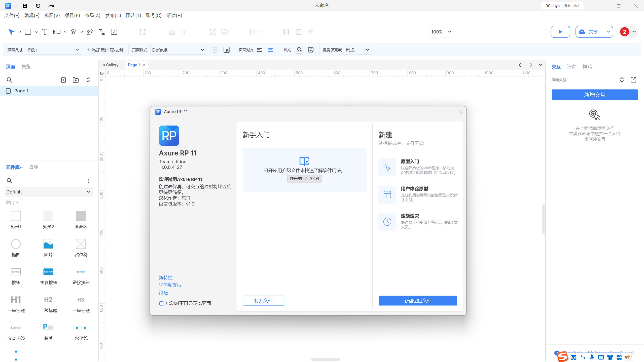This screenshot has width=644, height=362.
Task: Click the Add Folder icon in Pages panel
Action: point(76,80)
